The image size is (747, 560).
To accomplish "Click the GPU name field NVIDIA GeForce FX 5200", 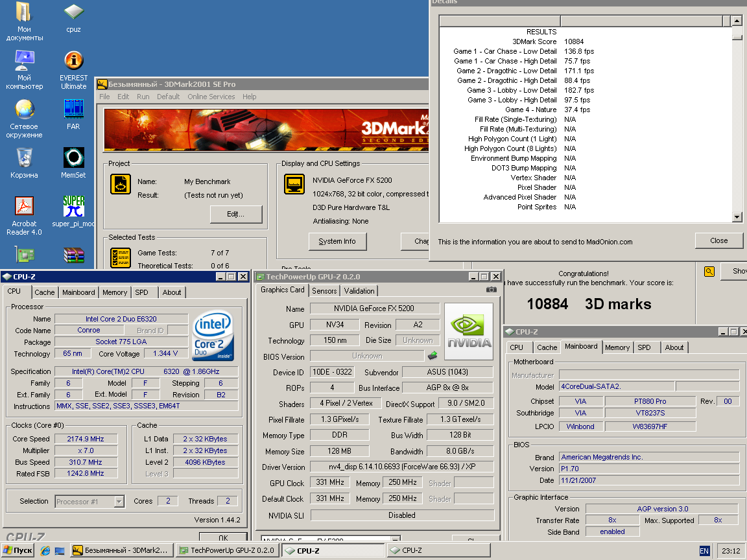I will click(374, 309).
